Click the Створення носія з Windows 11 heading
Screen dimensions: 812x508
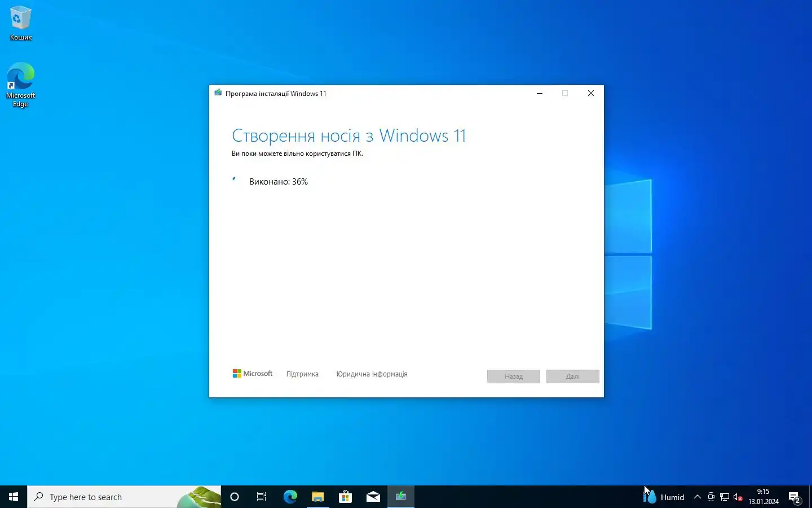349,135
